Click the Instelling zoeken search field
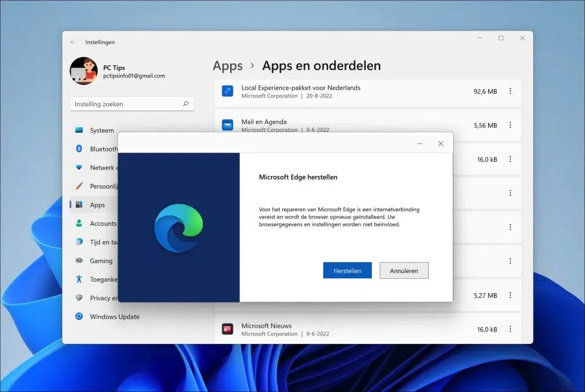 coord(132,104)
